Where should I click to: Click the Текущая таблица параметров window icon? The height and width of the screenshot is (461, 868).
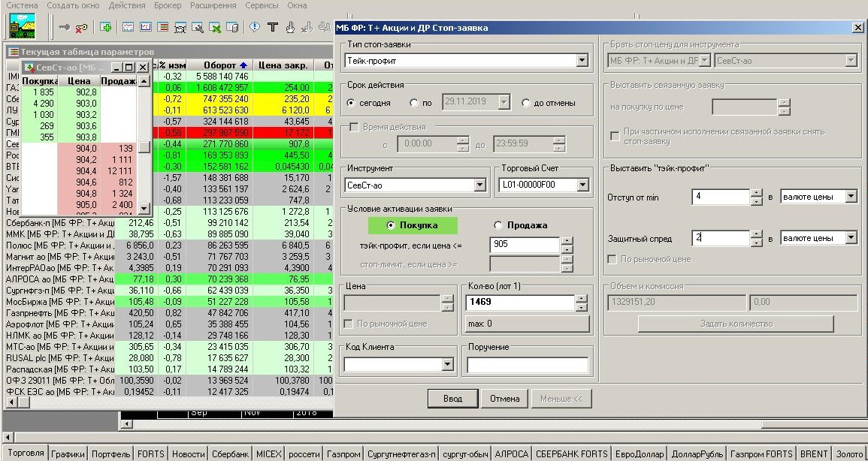tap(13, 52)
